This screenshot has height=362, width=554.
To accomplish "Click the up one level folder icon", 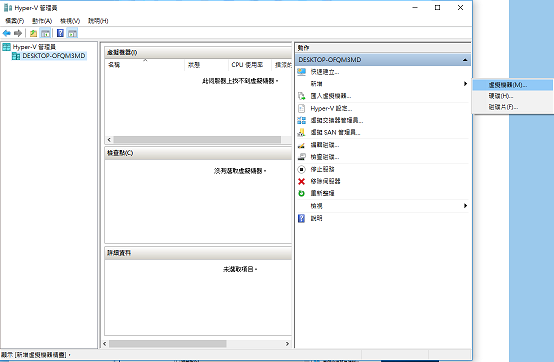I will point(34,33).
